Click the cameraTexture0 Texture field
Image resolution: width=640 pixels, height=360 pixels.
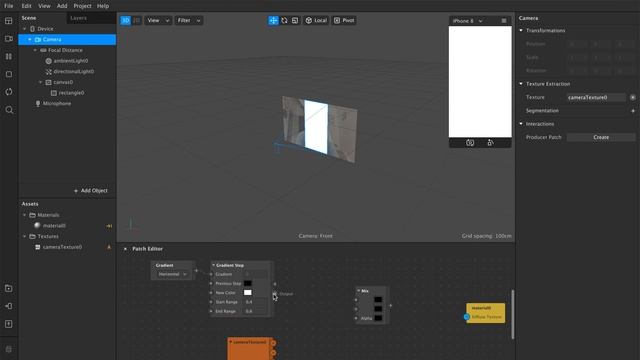[596, 98]
